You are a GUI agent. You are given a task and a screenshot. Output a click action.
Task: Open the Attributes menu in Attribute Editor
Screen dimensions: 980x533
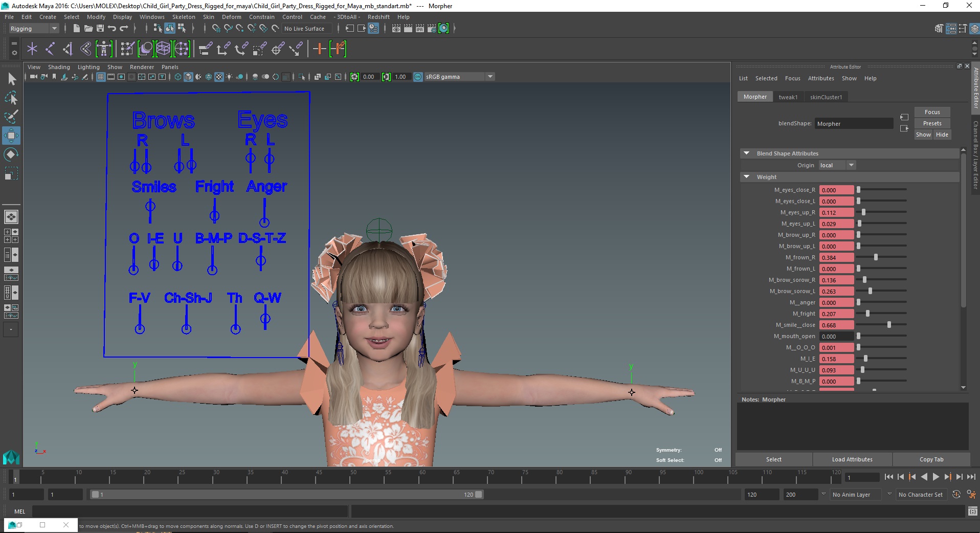click(821, 78)
